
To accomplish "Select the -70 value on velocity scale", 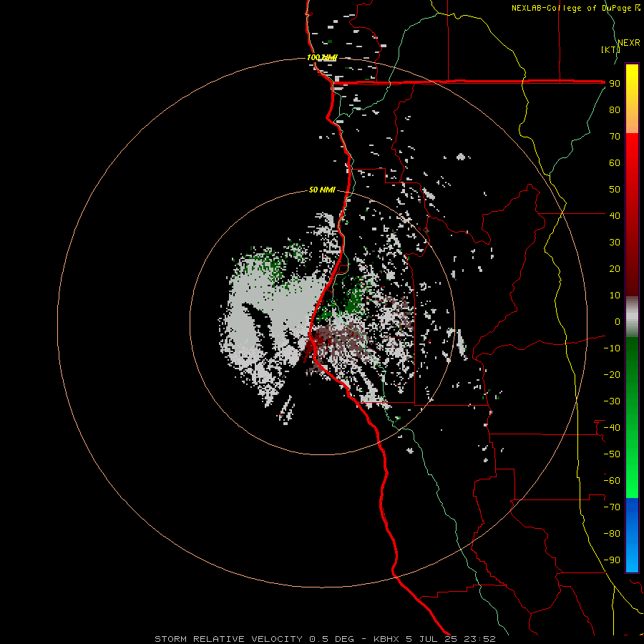I will click(x=612, y=507).
